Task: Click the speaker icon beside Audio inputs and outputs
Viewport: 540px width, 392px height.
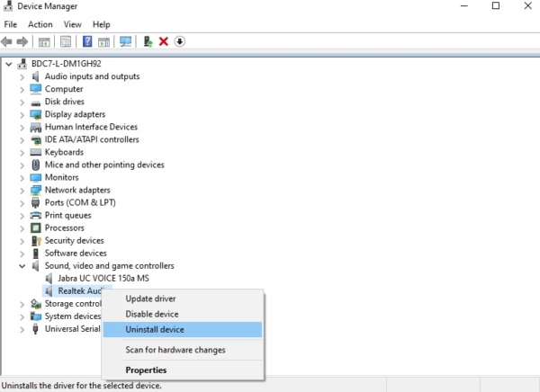Action: [x=35, y=76]
